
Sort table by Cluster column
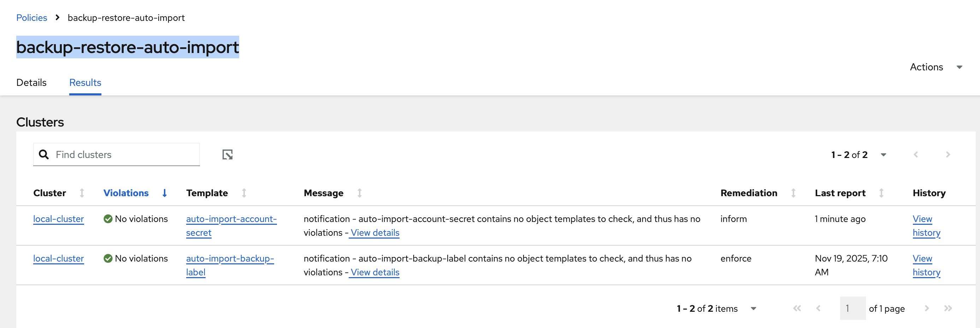[x=82, y=193]
